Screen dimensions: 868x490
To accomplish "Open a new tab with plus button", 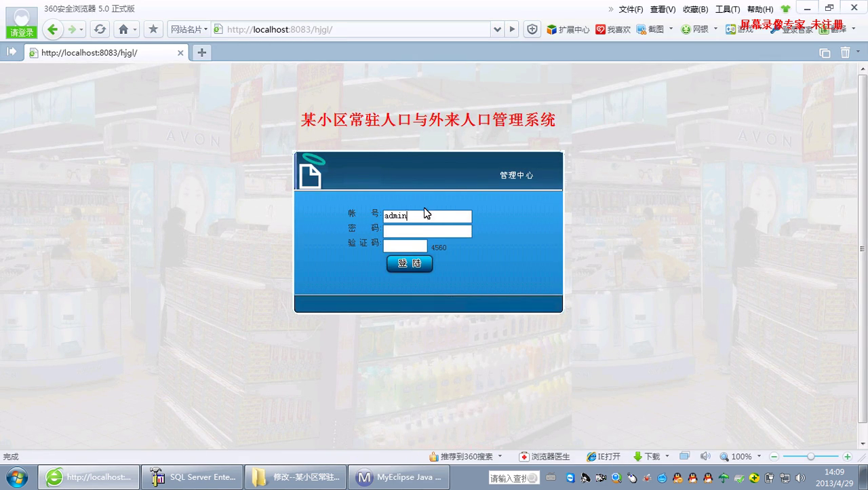I will pyautogui.click(x=201, y=52).
